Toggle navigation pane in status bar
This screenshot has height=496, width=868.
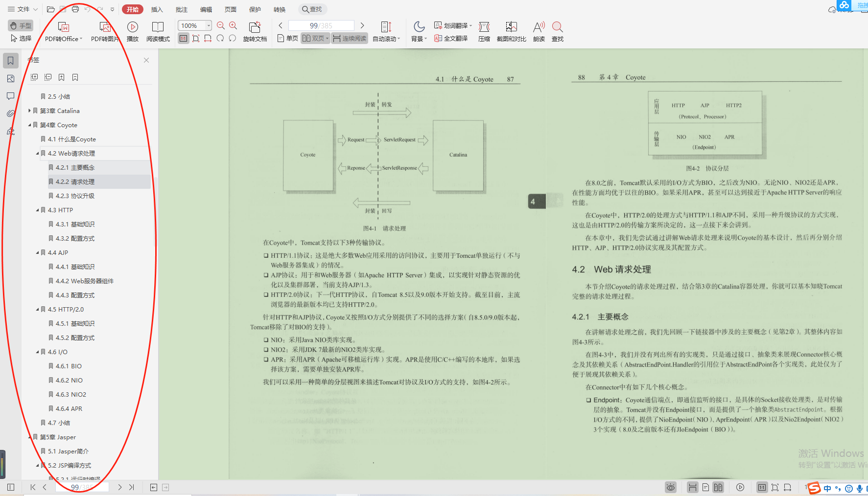click(11, 487)
